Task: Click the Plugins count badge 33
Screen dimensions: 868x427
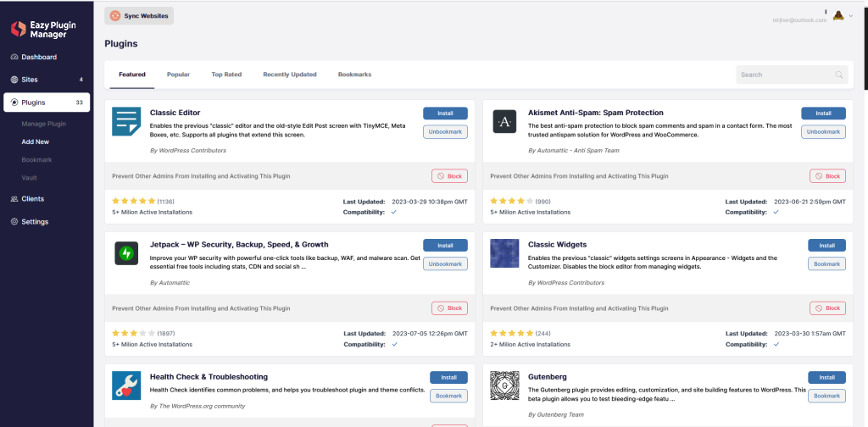Action: [79, 103]
